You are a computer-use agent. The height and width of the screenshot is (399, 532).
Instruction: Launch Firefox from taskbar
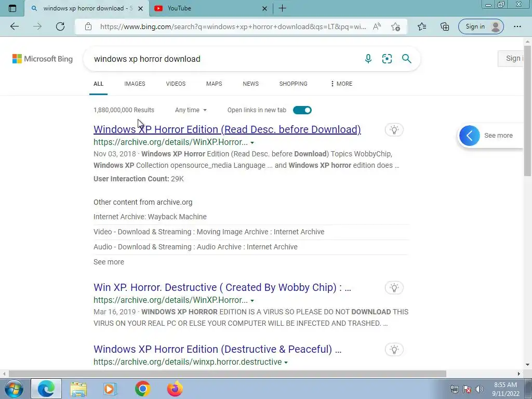pyautogui.click(x=175, y=389)
